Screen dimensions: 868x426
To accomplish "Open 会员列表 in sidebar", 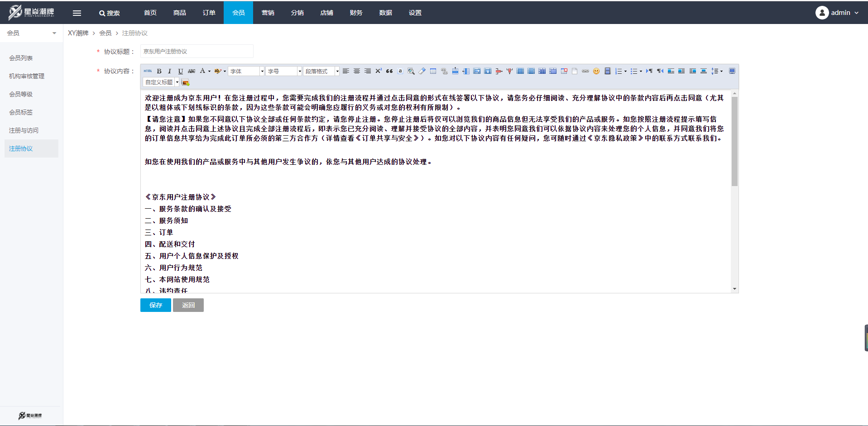I will click(x=31, y=58).
